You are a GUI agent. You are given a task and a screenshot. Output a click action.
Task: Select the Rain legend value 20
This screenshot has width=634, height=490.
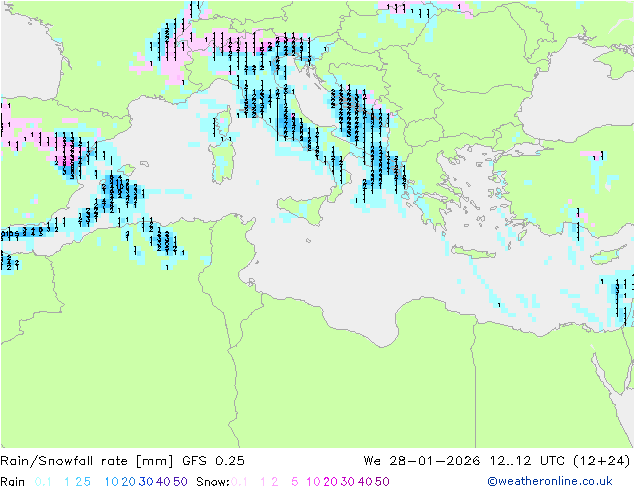pyautogui.click(x=129, y=482)
